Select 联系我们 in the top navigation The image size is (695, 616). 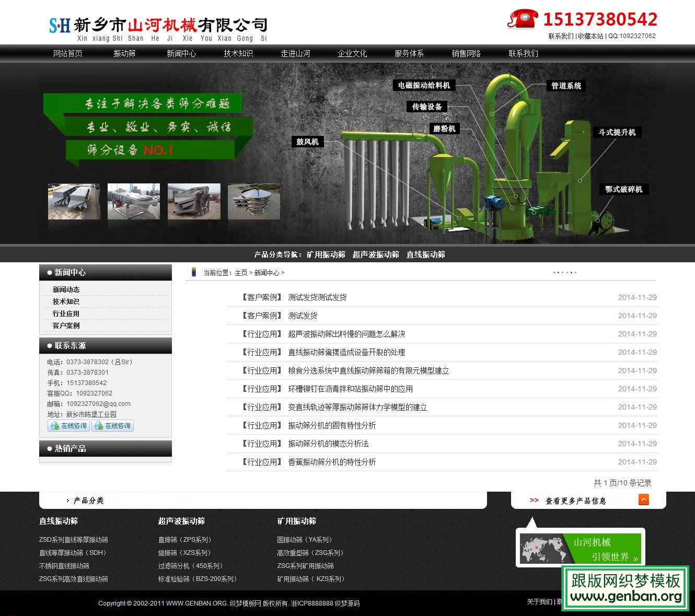[524, 53]
